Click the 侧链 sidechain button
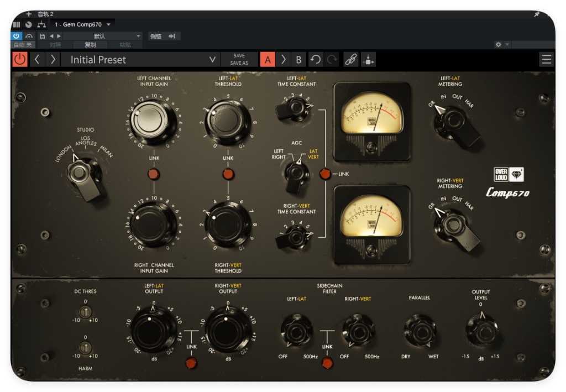566x392 pixels. (155, 36)
